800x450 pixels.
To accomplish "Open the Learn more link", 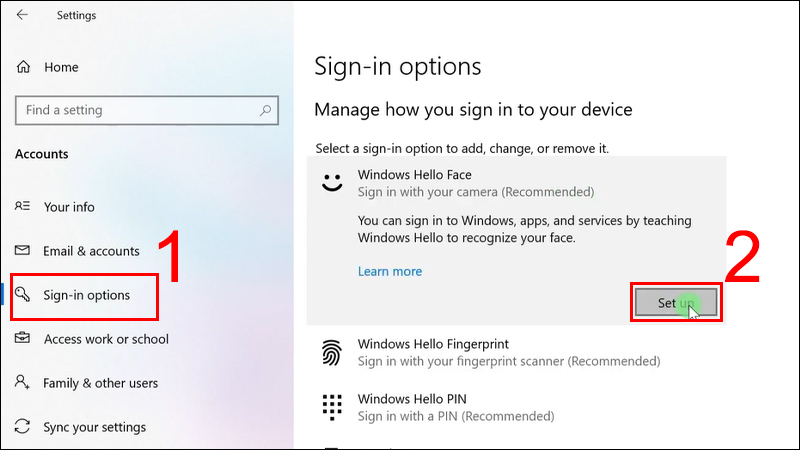I will point(390,271).
